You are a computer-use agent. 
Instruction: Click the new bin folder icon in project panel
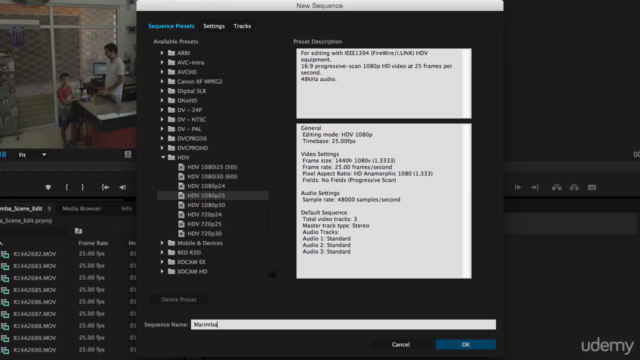pos(78,231)
